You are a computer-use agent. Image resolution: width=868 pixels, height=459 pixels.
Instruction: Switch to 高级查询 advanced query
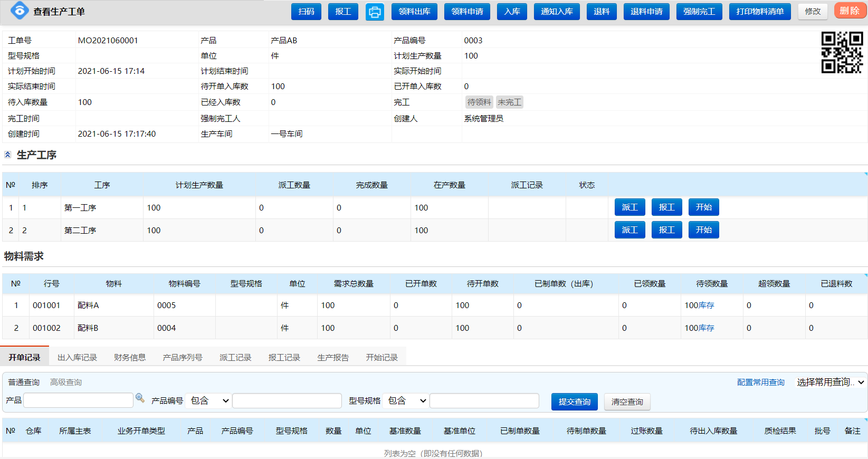[x=66, y=383]
